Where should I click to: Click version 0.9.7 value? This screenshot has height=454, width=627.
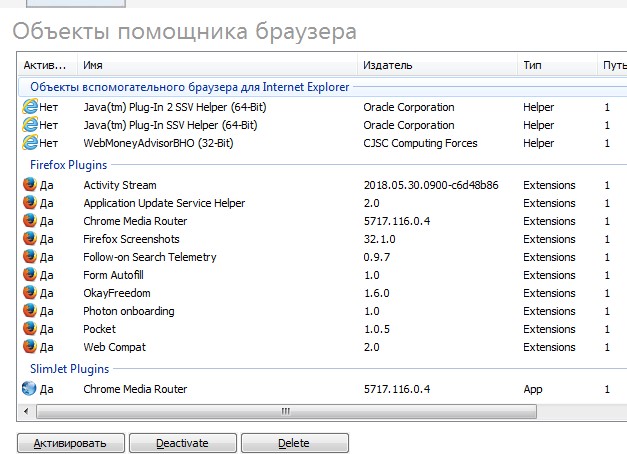377,257
